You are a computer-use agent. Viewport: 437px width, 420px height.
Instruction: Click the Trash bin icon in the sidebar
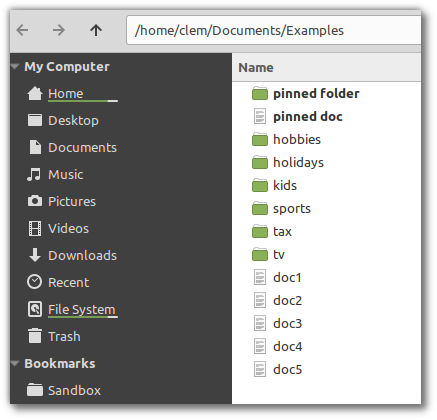point(35,336)
